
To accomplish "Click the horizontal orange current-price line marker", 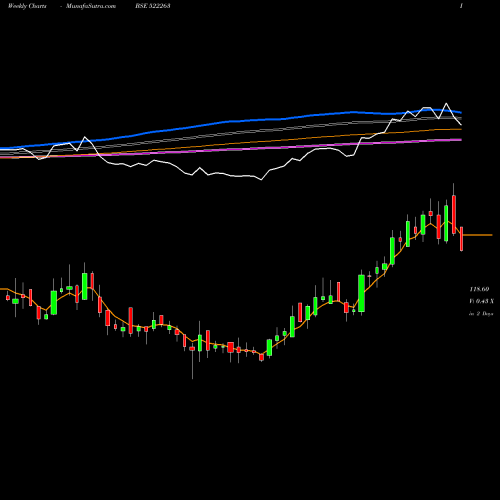I will point(477,235).
